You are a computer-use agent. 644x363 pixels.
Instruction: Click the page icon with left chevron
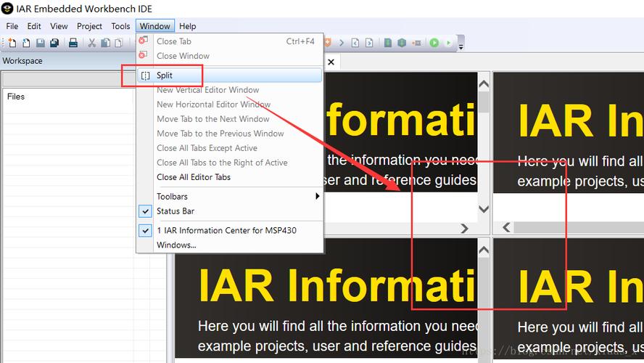[x=355, y=43]
